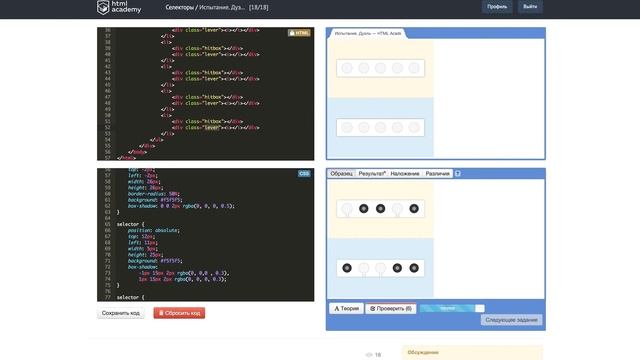Toggle fourth lever in blue result row
This screenshot has width=640, height=360.
[397, 128]
